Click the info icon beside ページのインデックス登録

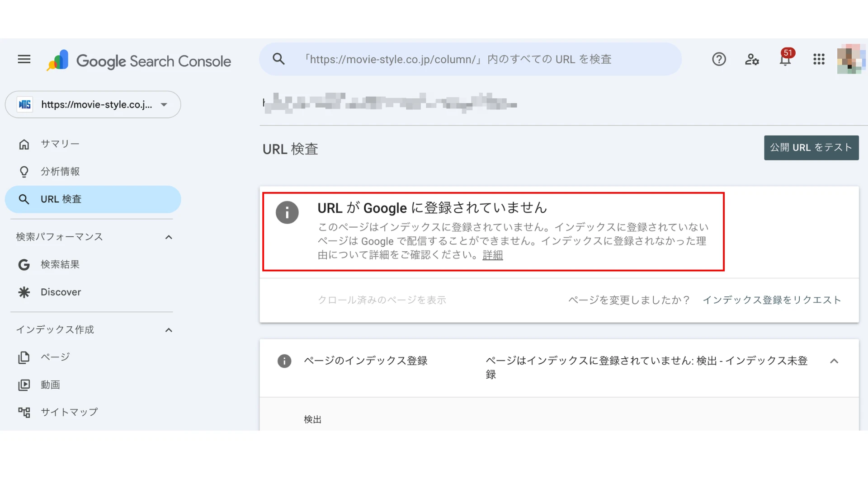(x=284, y=361)
